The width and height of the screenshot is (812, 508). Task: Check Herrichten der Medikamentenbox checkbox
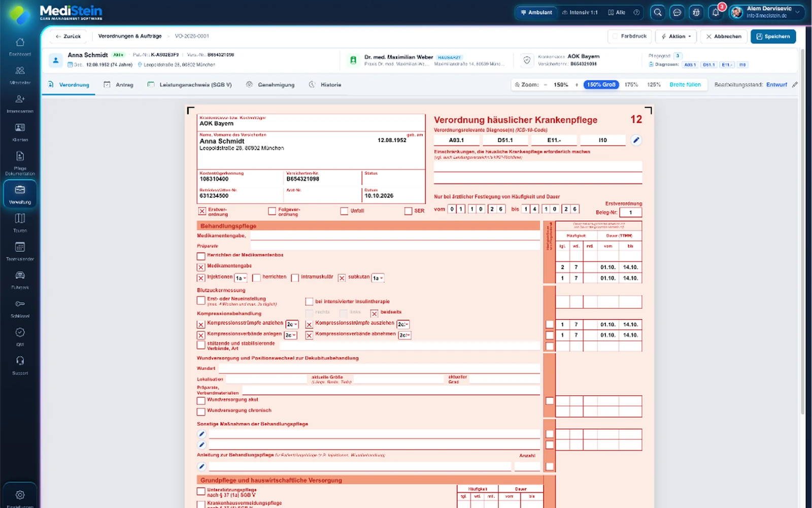point(201,256)
